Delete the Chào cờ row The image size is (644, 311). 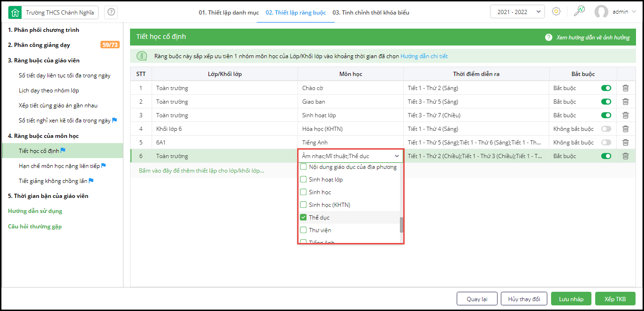[625, 88]
